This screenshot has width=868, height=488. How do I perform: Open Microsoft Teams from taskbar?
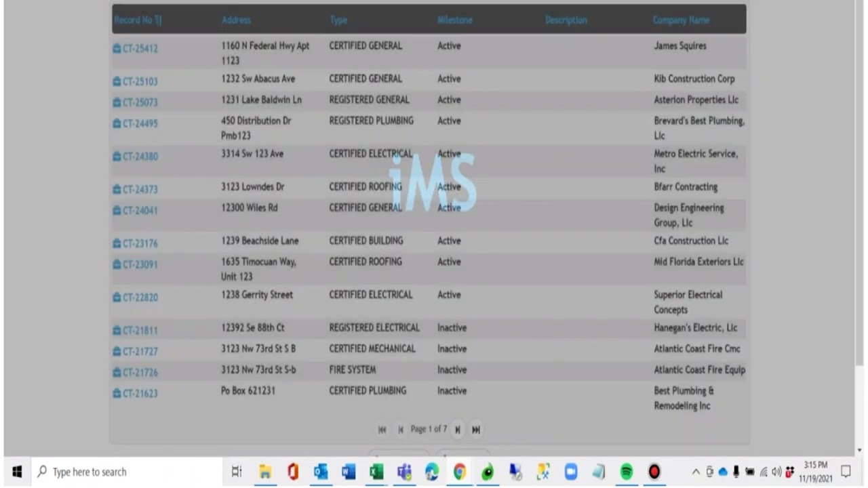click(404, 472)
